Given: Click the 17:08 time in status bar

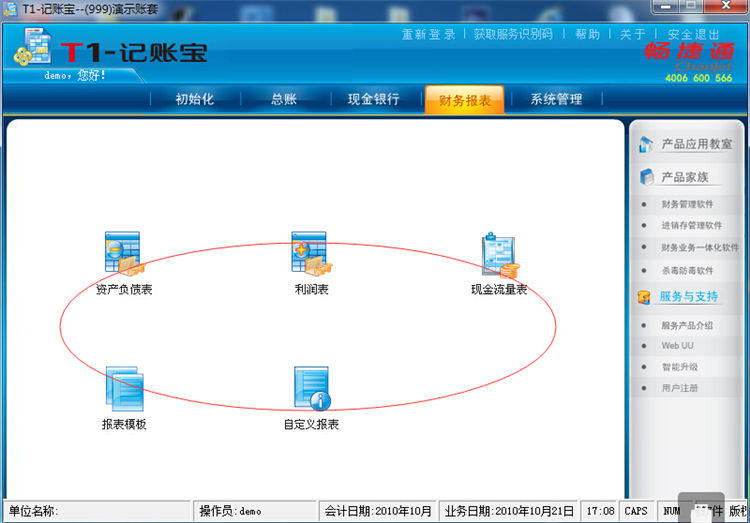Looking at the screenshot, I should [600, 511].
